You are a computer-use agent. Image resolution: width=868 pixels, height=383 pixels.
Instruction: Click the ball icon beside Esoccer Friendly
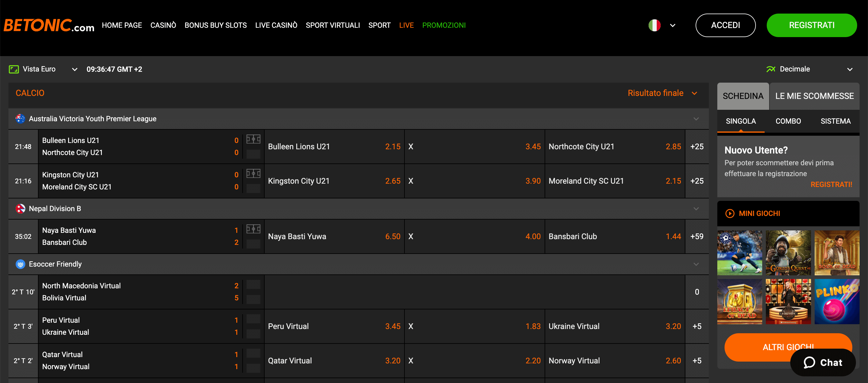pyautogui.click(x=20, y=264)
